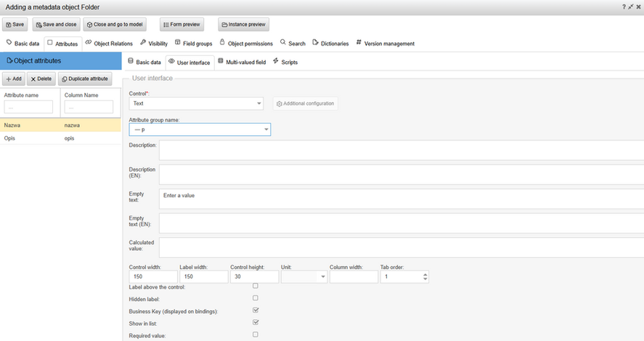Increase Tab order with up arrow

(425, 274)
